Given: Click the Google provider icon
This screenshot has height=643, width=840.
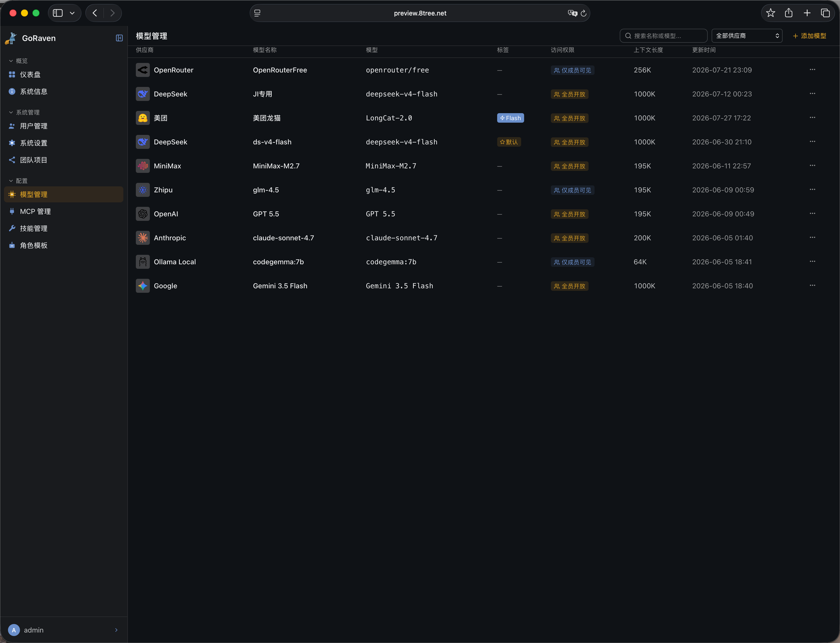Looking at the screenshot, I should (x=143, y=286).
